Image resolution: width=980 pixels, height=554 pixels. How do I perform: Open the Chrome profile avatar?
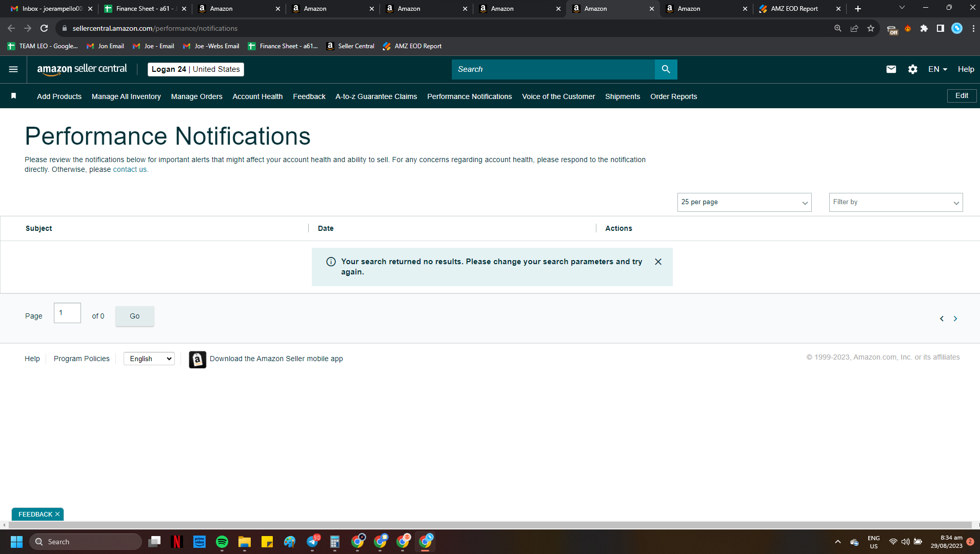957,28
